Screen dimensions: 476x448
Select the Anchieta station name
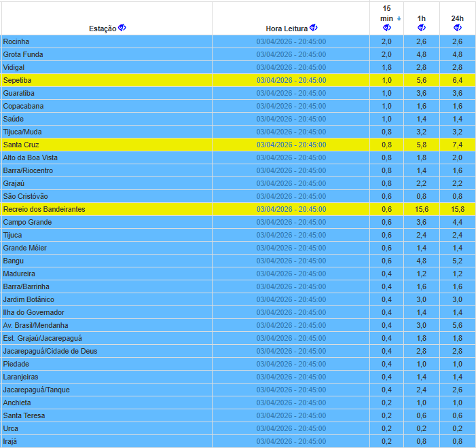coord(17,403)
